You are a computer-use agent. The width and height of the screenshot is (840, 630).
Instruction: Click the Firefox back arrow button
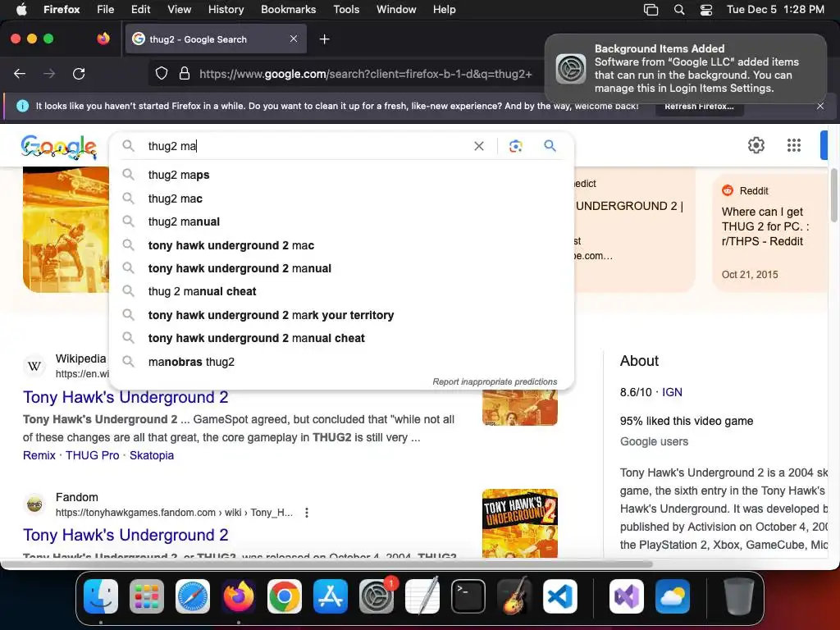(x=20, y=73)
